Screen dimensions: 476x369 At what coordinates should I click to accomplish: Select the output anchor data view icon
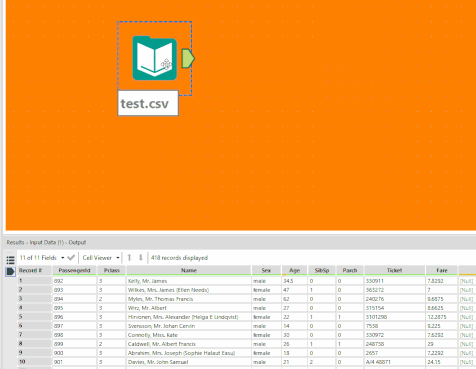point(10,272)
